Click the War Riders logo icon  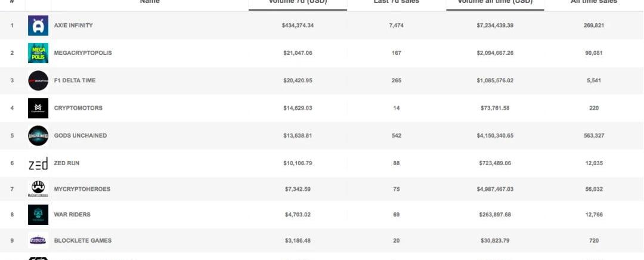click(38, 215)
